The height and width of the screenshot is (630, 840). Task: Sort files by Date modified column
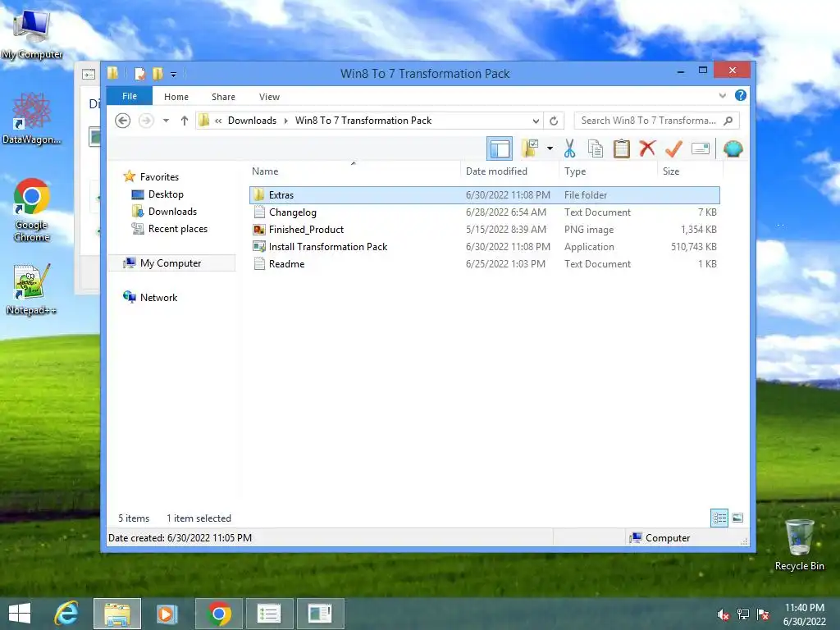(x=509, y=171)
